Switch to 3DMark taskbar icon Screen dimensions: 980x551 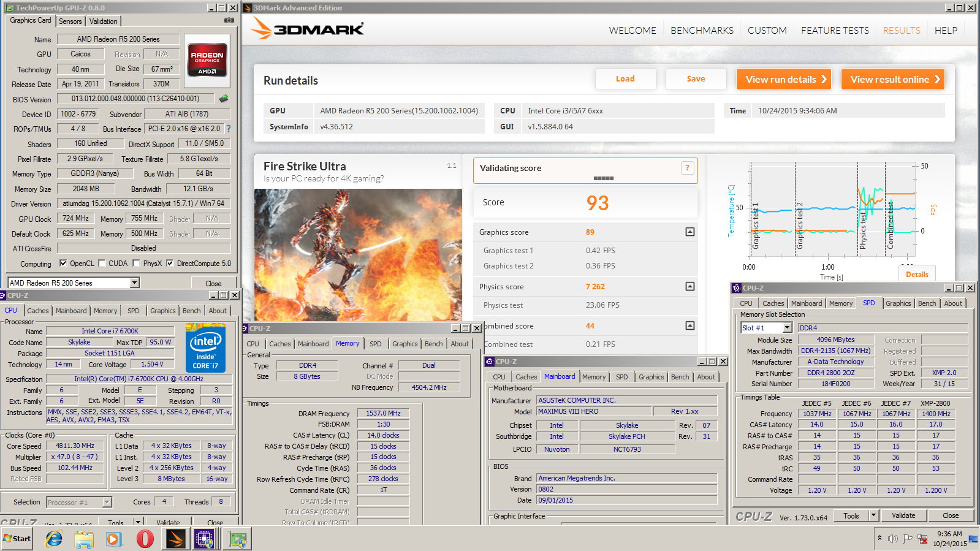click(175, 539)
